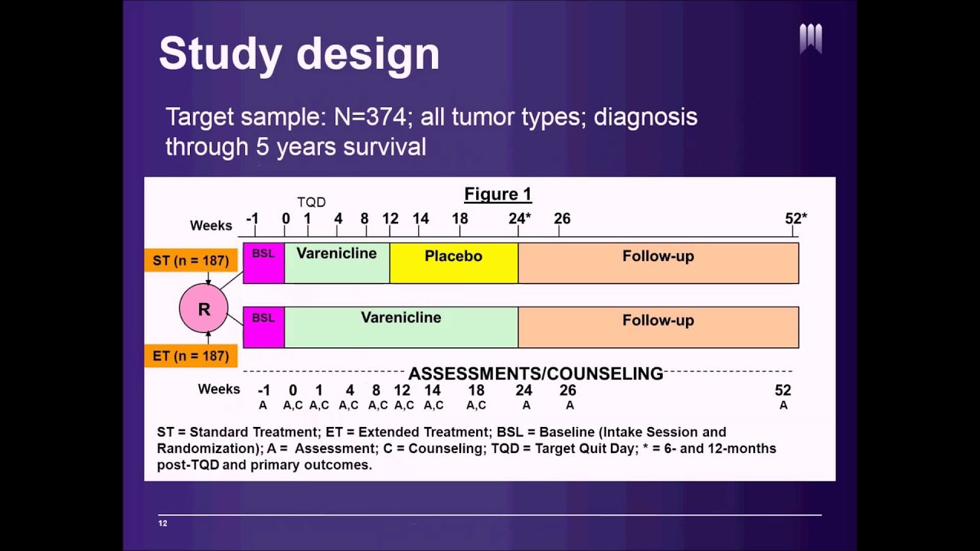980x551 pixels.
Task: Click the 'Study design' slide title
Action: (299, 54)
